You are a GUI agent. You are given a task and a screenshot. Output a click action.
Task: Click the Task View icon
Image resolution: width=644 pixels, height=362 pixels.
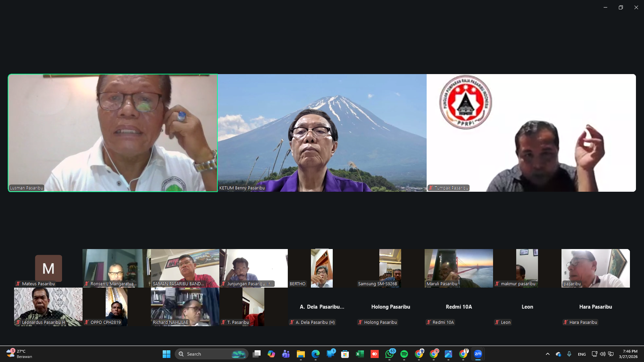pos(257,354)
